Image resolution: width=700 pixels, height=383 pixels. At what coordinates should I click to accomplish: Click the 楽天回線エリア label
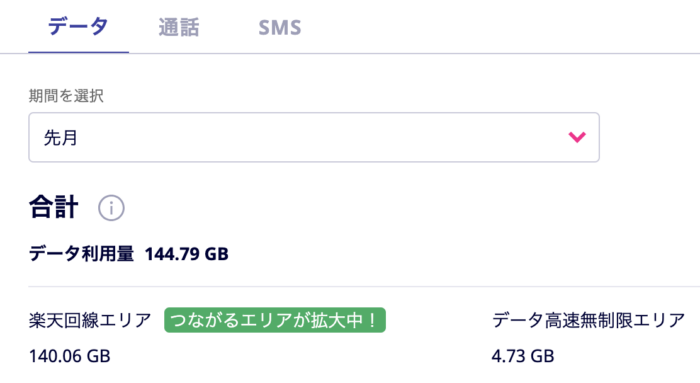click(90, 320)
